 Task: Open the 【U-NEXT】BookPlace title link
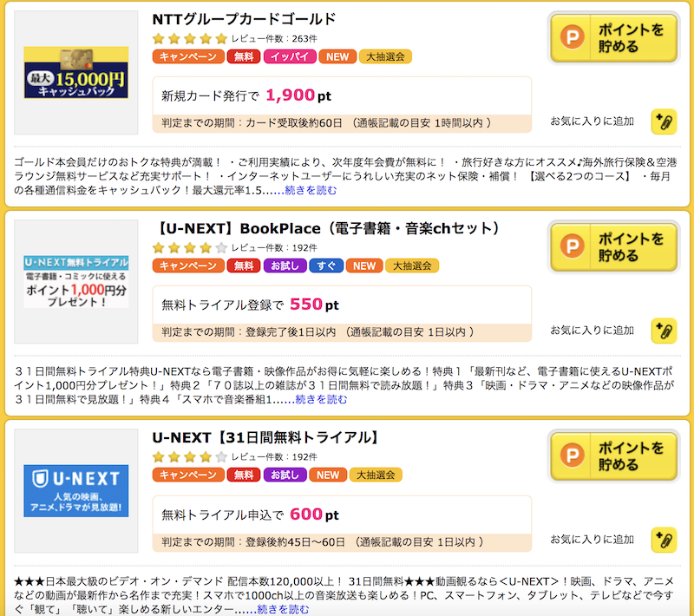(327, 228)
